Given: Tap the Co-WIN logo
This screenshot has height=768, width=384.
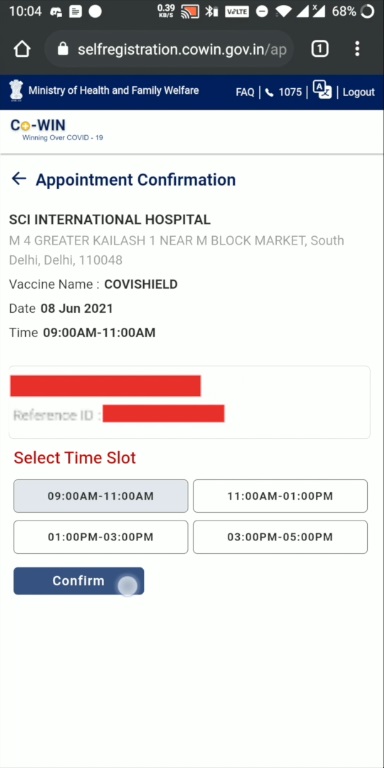Looking at the screenshot, I should click(x=56, y=130).
